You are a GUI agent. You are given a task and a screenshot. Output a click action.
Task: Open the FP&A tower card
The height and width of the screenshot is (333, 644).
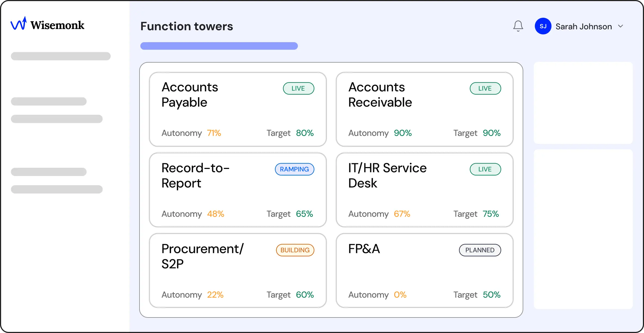425,271
